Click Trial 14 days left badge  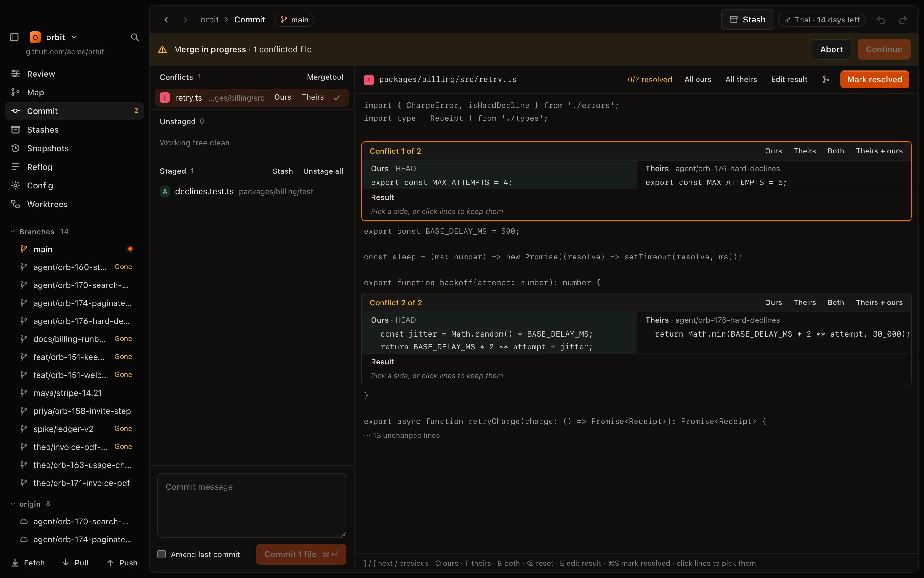tap(822, 20)
